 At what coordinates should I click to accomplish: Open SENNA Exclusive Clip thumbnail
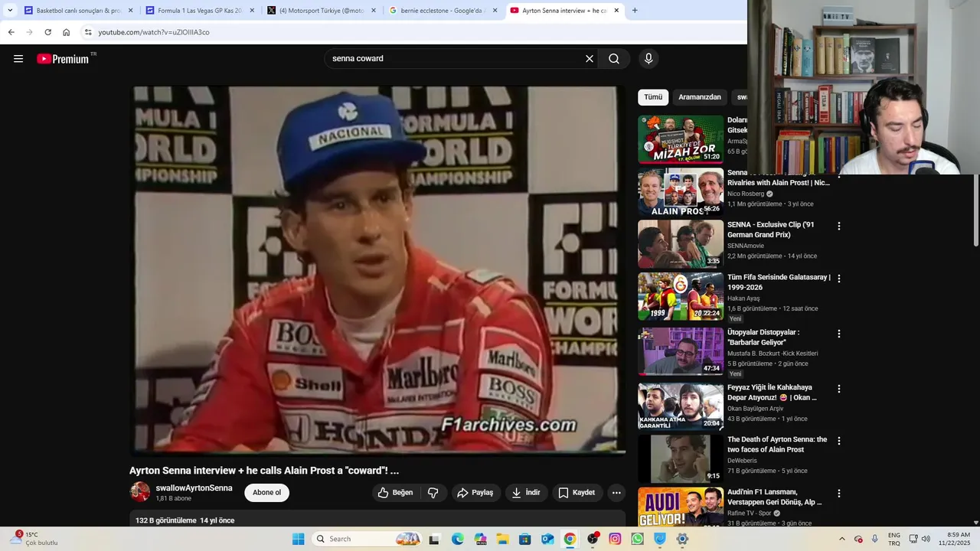tap(681, 244)
